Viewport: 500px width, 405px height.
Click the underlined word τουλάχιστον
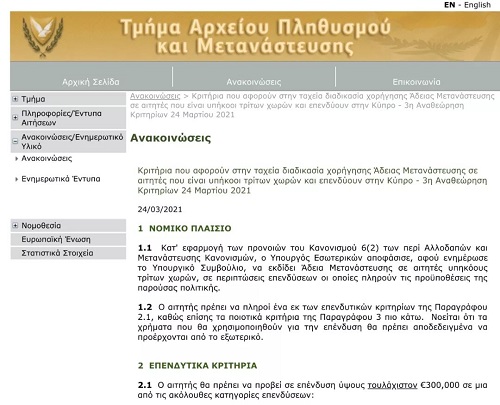392,385
